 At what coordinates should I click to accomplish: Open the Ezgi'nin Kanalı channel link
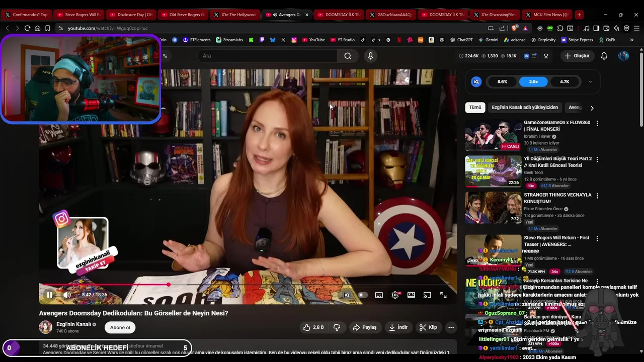[x=73, y=324]
